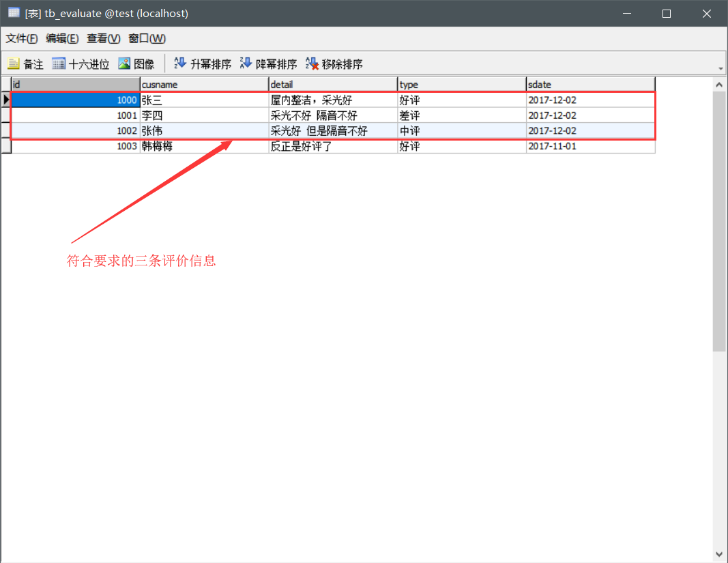
Task: Sort by clicking the id column header
Action: click(74, 83)
